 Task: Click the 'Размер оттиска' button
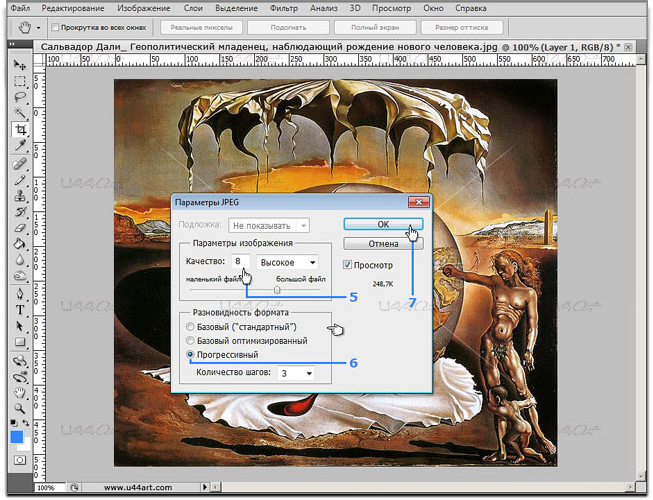click(x=461, y=28)
